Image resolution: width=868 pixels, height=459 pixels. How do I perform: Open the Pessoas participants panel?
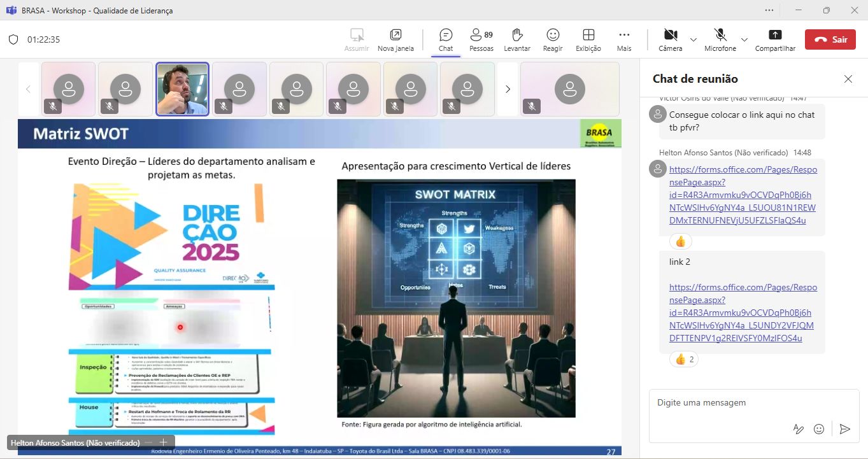pyautogui.click(x=481, y=39)
